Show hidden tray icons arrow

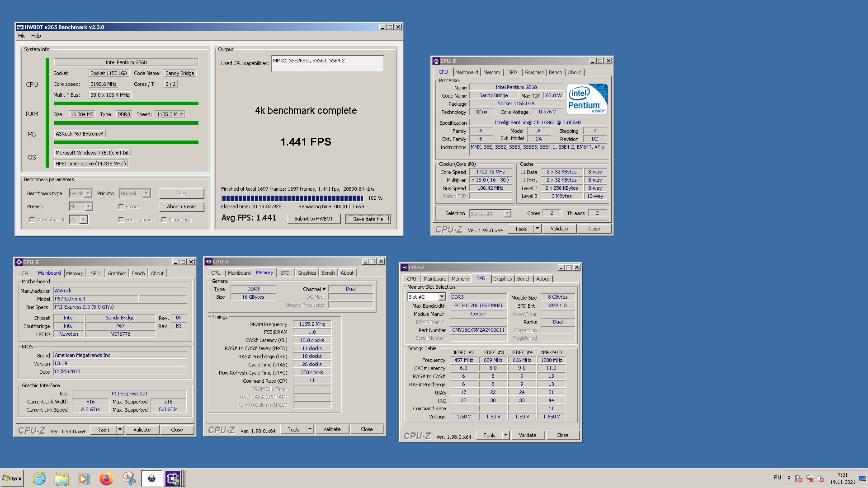[789, 478]
